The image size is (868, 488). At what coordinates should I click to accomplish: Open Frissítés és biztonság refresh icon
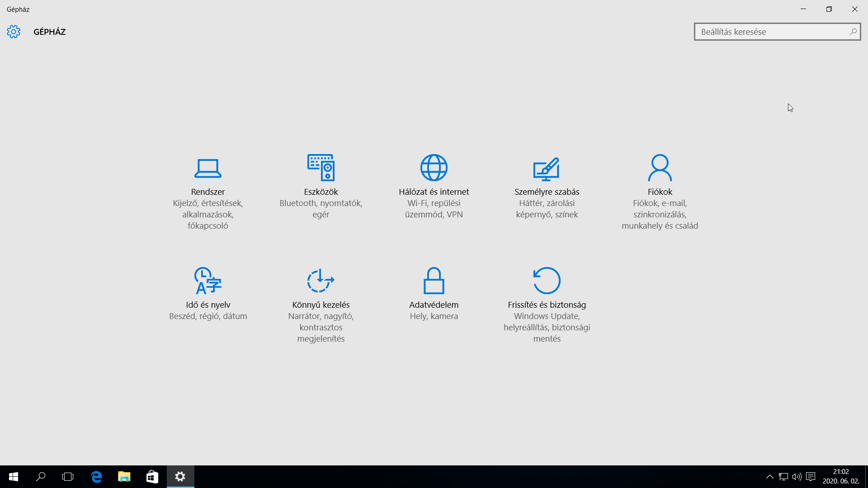(x=547, y=281)
